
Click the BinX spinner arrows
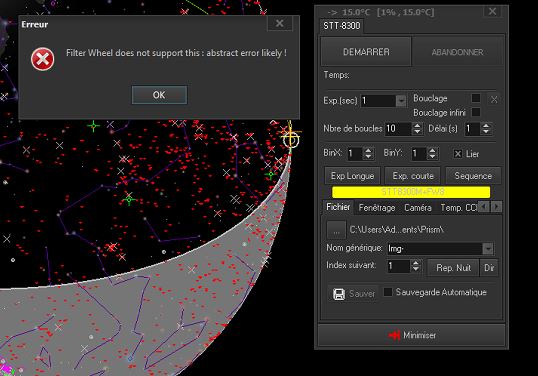coord(368,153)
